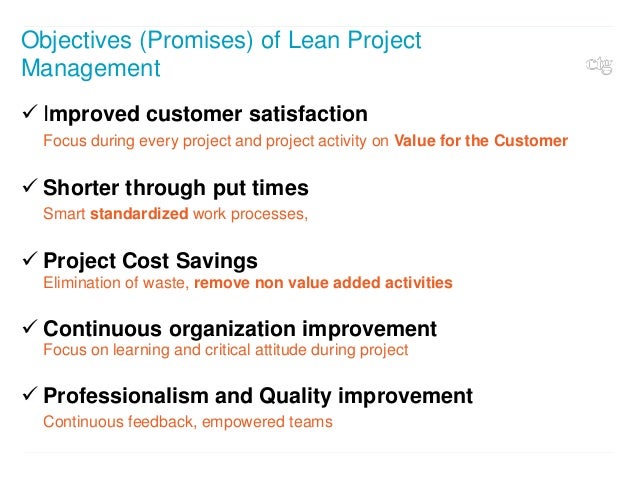Viewport: 638px width, 479px height.
Task: Click the word Management in the title
Action: coord(91,68)
